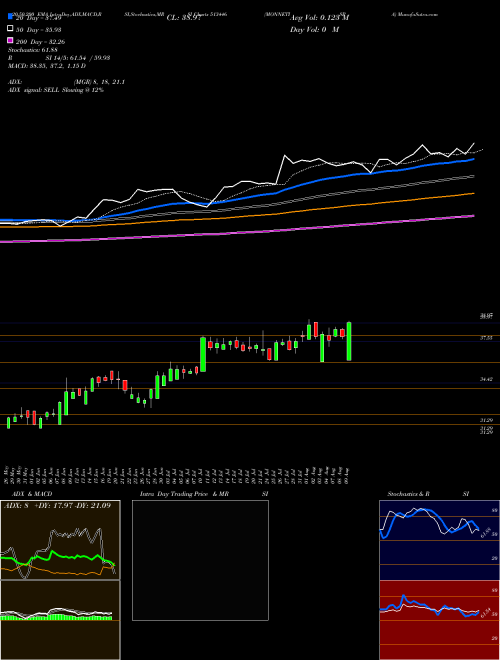Click the 'Stochastics: 61.88' reading
Image resolution: width=500 pixels, height=660 pixels.
pyautogui.click(x=32, y=50)
